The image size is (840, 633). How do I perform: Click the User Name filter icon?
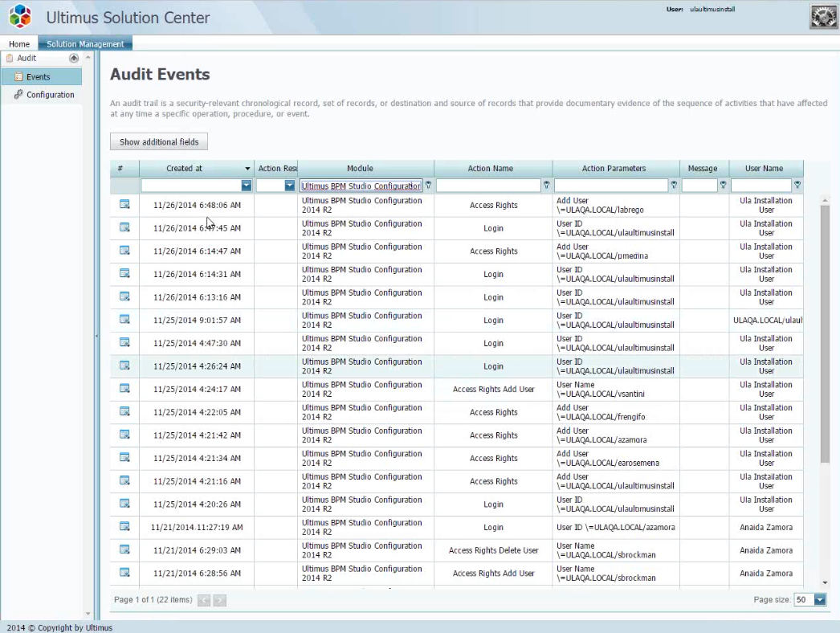797,185
